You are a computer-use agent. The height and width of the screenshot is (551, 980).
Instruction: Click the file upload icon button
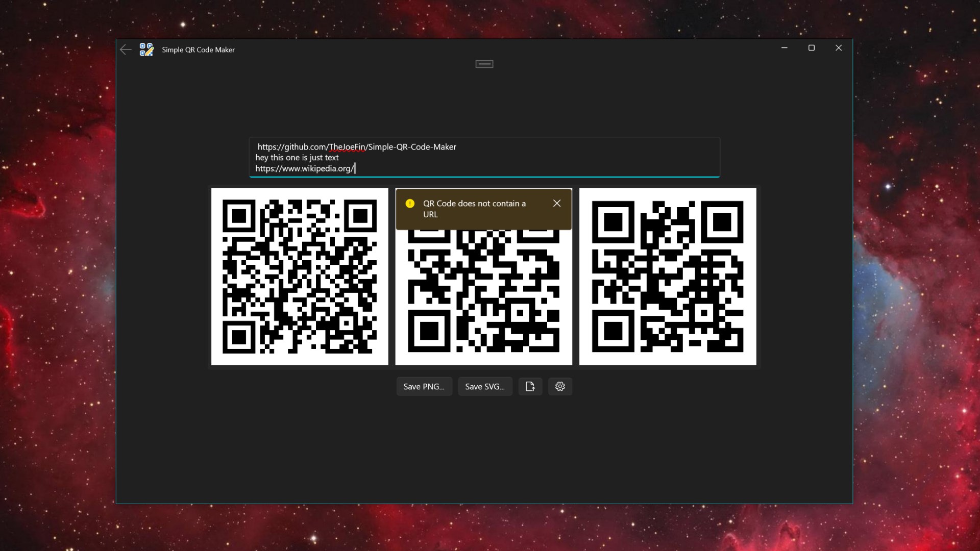530,387
